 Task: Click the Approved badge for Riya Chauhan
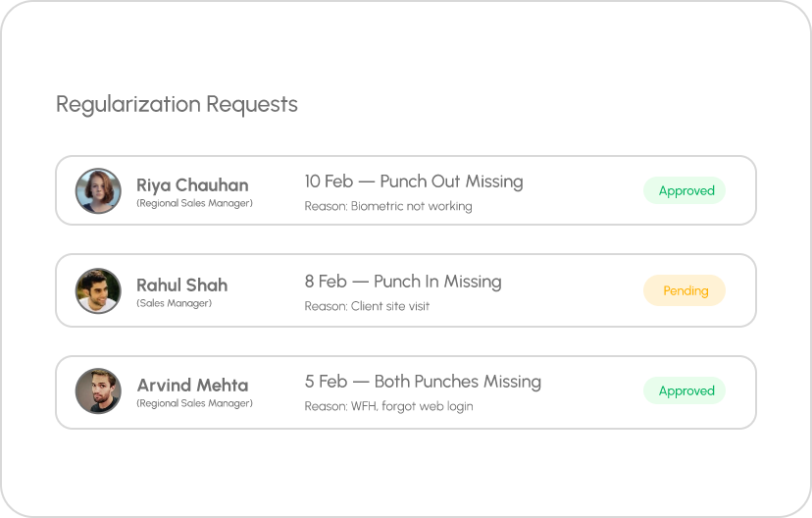685,191
